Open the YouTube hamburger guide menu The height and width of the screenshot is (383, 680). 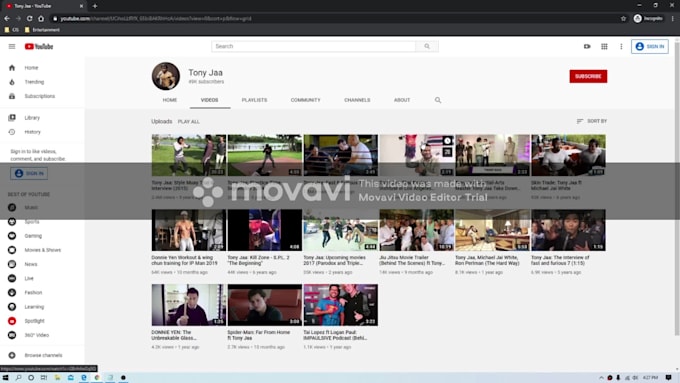(x=12, y=46)
